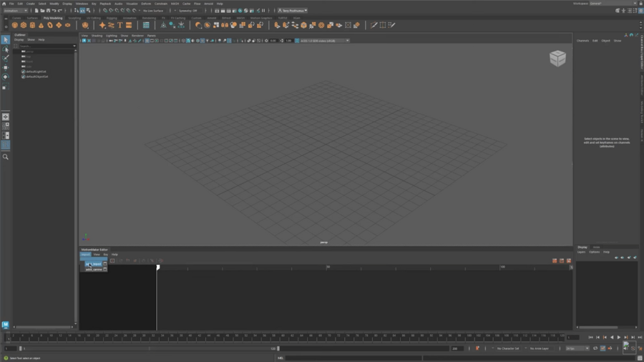Image resolution: width=644 pixels, height=362 pixels.
Task: Click the Move tool in toolbox
Action: point(6,68)
